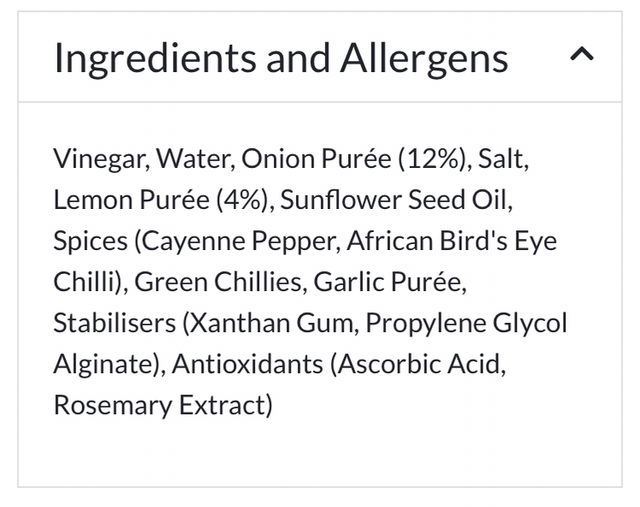This screenshot has height=507, width=640.
Task: Click the word Alginate
Action: tap(104, 365)
